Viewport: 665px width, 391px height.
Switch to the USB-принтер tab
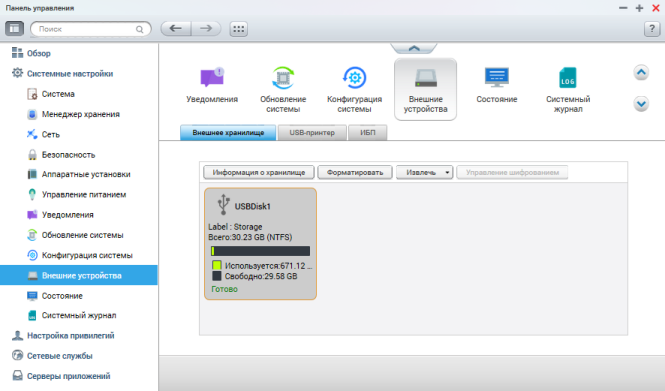[x=312, y=133]
